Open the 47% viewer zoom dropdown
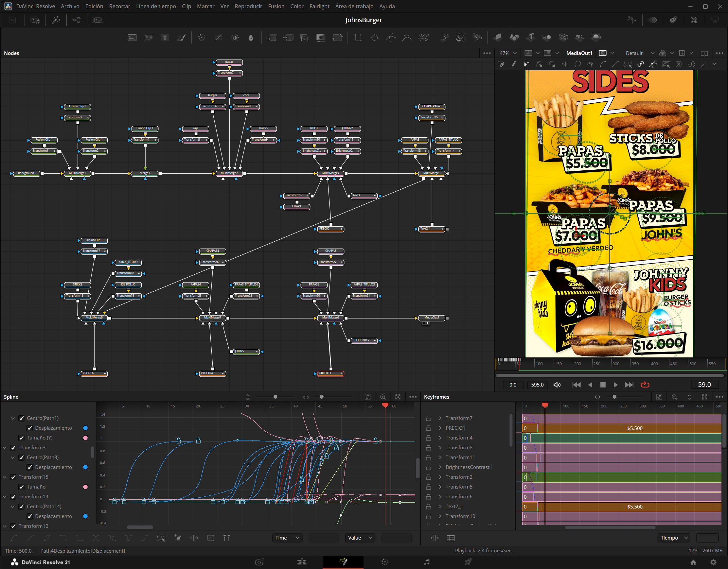 [x=508, y=53]
